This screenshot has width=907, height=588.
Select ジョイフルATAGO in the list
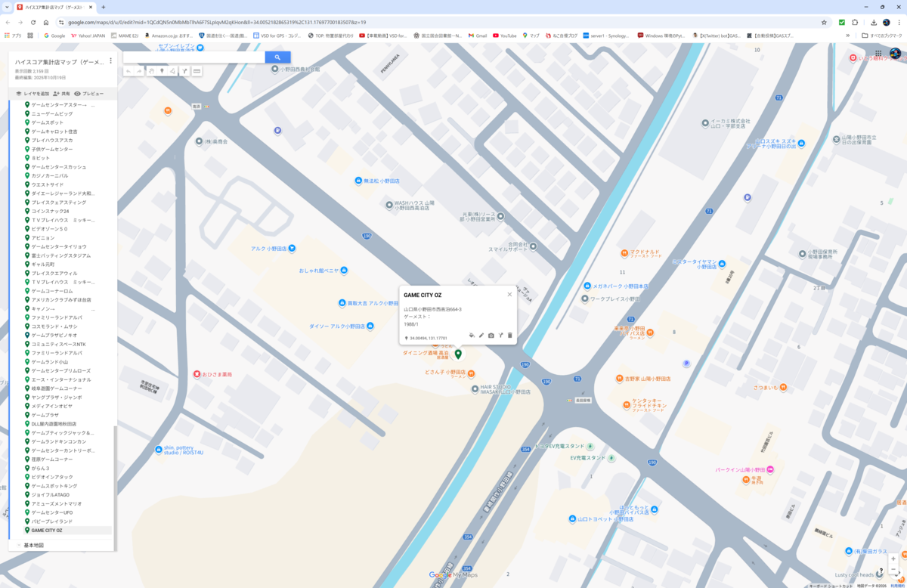click(x=51, y=494)
